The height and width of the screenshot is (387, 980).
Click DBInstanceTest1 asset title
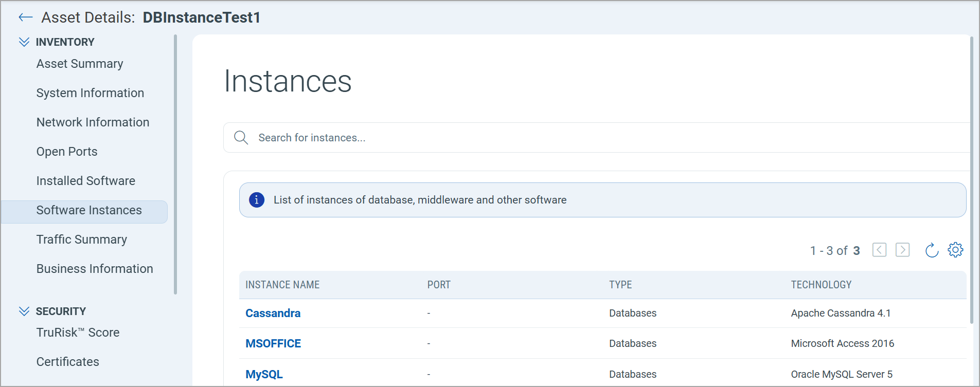(x=202, y=17)
